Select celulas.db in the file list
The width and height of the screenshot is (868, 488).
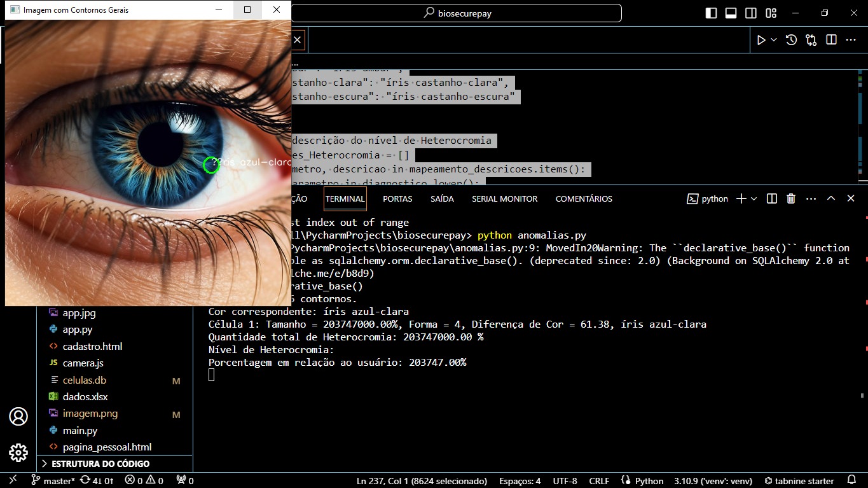tap(114, 380)
